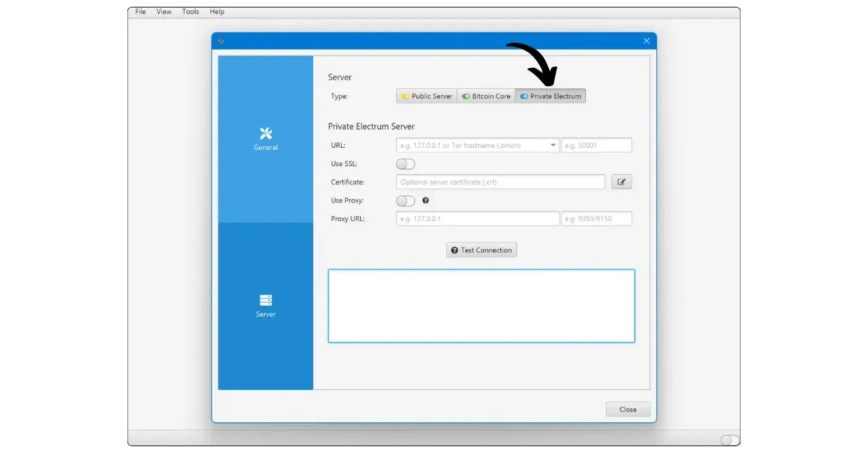
Task: Open the File menu
Action: (140, 12)
